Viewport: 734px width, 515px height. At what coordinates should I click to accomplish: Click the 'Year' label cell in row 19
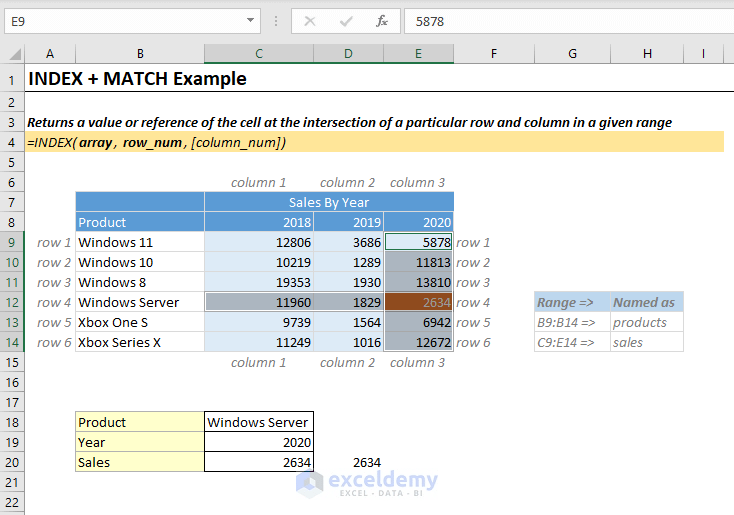[x=140, y=442]
